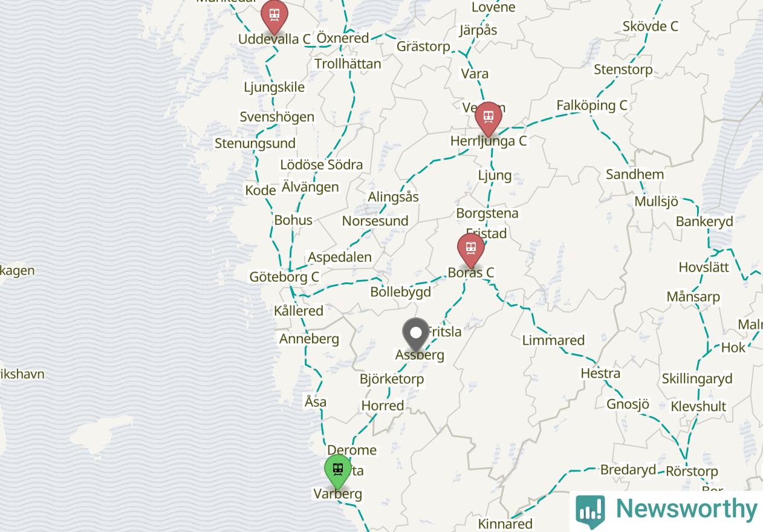Click the red train marker at Borås C

click(x=471, y=250)
